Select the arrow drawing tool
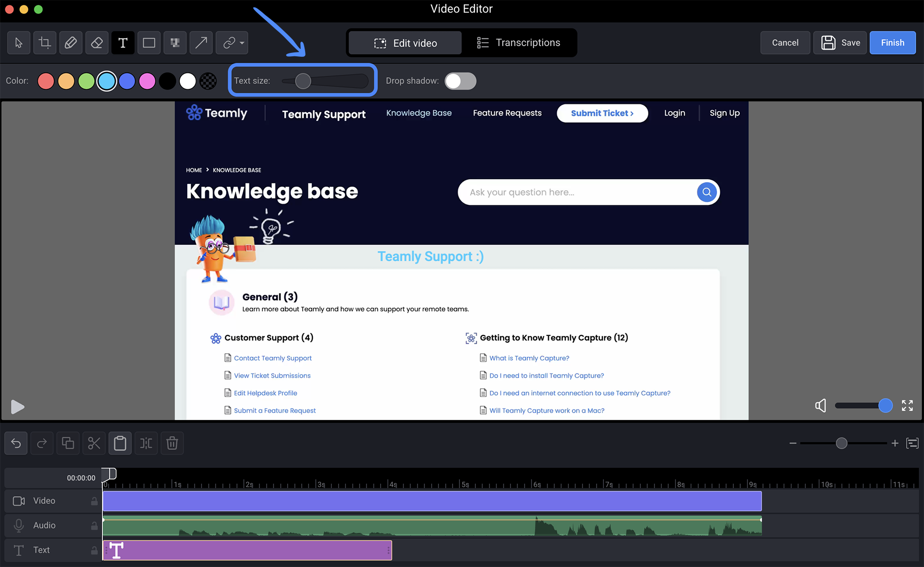The height and width of the screenshot is (567, 924). click(x=201, y=43)
